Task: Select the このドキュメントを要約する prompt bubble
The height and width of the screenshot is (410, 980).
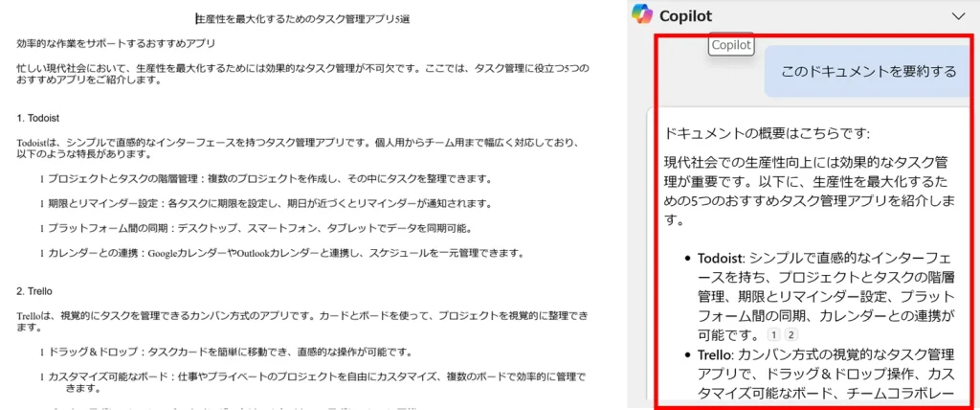Action: pos(869,71)
